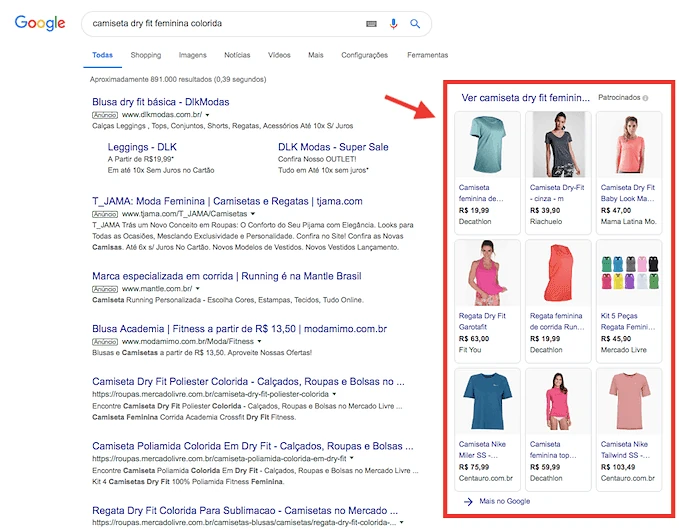Viewport: 679px width, 530px height.
Task: Click the R$ 63,00 price
Action: click(x=474, y=339)
